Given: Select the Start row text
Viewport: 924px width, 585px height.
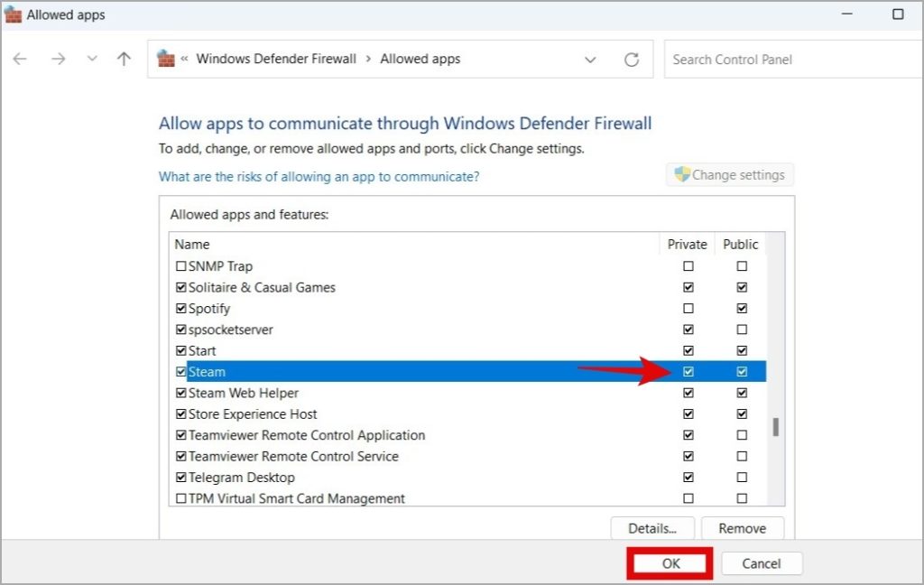Looking at the screenshot, I should pyautogui.click(x=202, y=351).
